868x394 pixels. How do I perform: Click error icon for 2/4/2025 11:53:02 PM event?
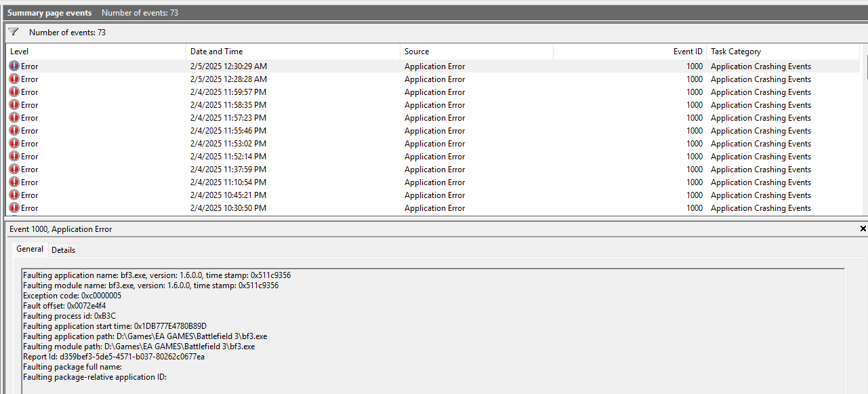coord(14,144)
